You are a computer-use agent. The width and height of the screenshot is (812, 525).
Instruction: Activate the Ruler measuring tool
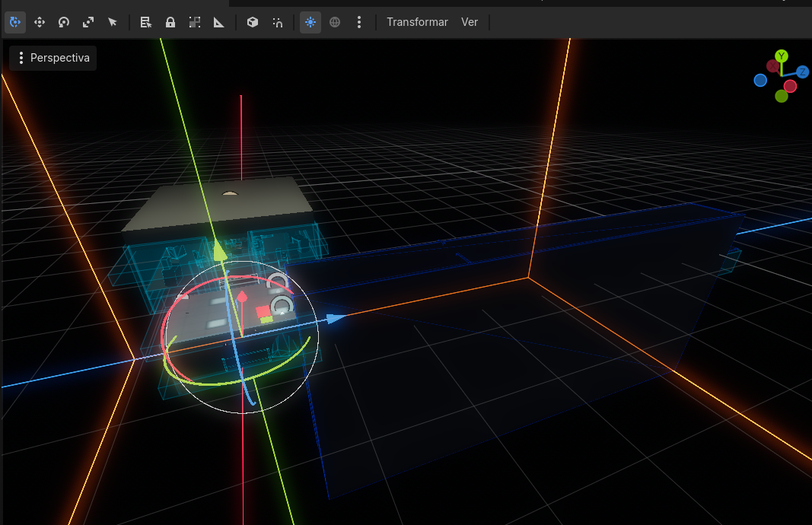219,22
